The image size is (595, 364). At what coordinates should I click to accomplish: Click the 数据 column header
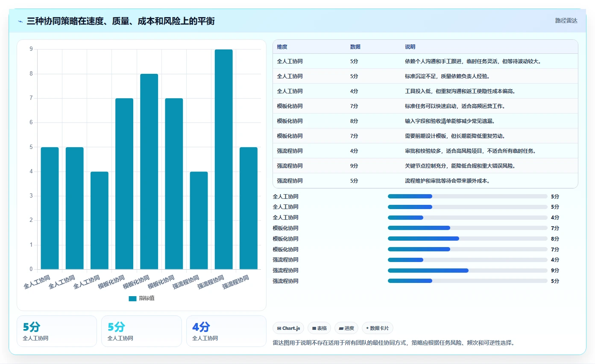[355, 47]
